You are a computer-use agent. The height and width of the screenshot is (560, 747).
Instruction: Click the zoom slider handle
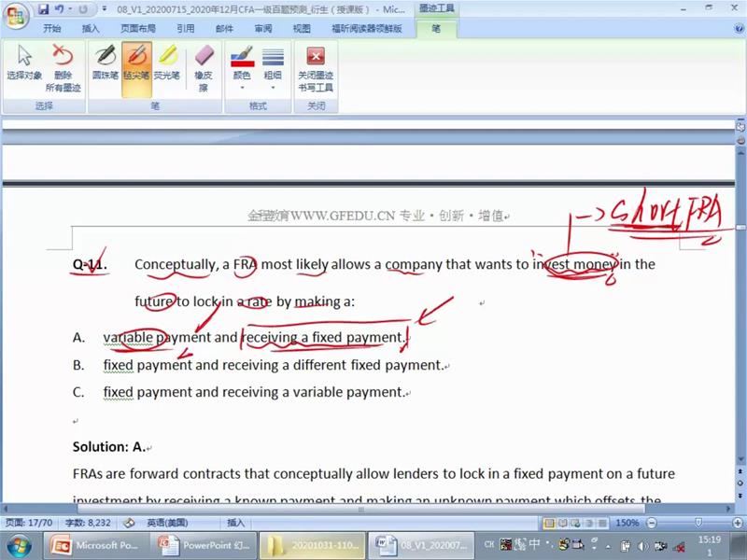click(x=698, y=523)
